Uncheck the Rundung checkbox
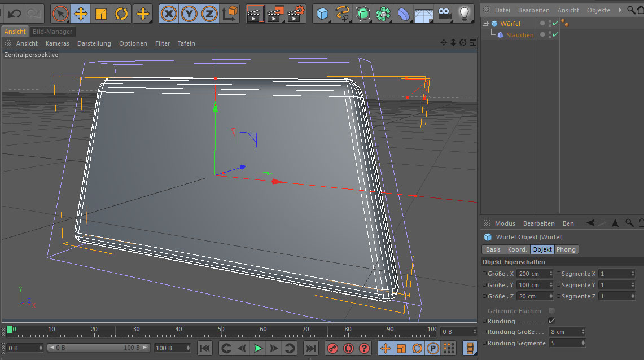Viewport: 644px width, 360px height. pos(551,321)
